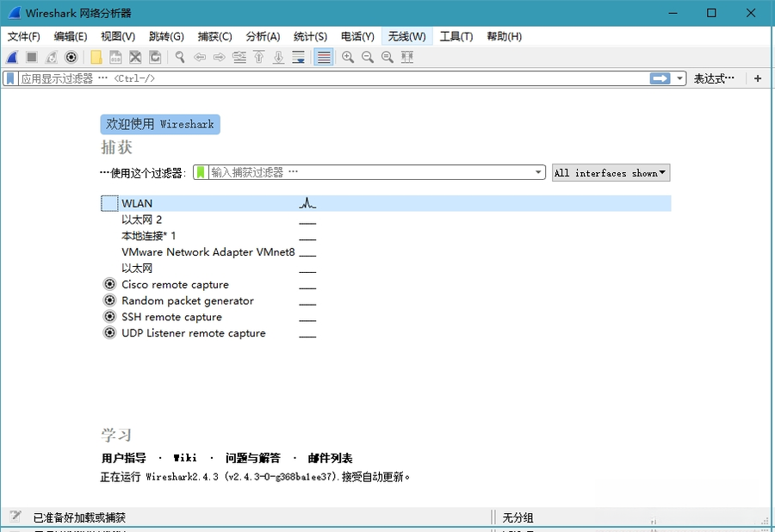Apply the display filter with the arrow button

(x=660, y=78)
